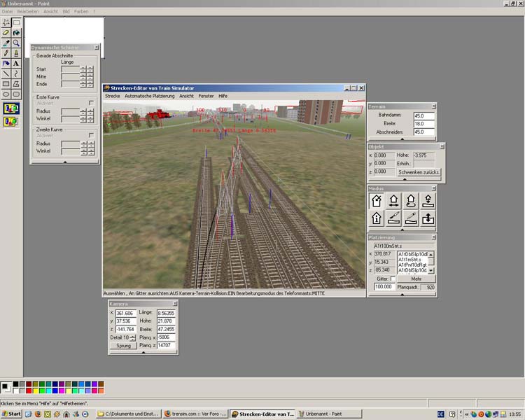Select the Text tool

16,63
